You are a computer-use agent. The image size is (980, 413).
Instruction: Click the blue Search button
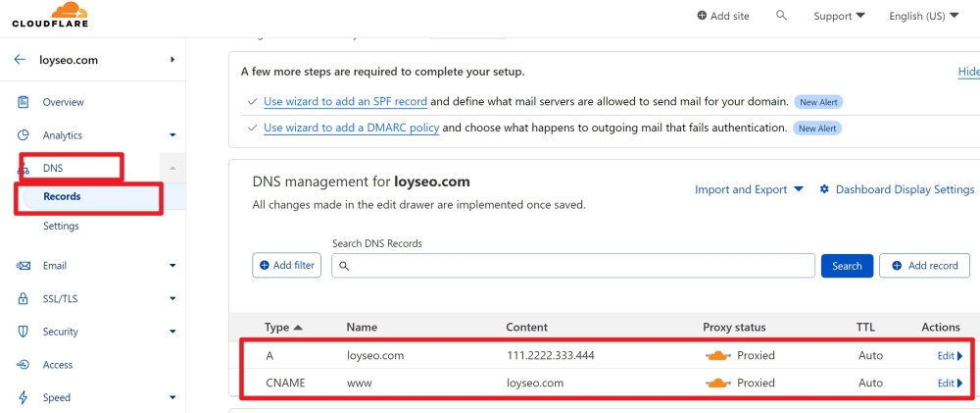847,266
